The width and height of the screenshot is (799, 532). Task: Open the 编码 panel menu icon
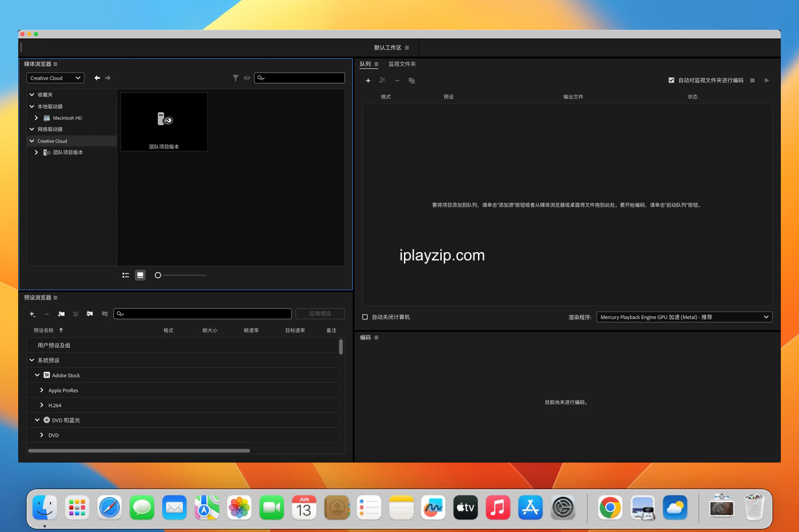tap(376, 338)
